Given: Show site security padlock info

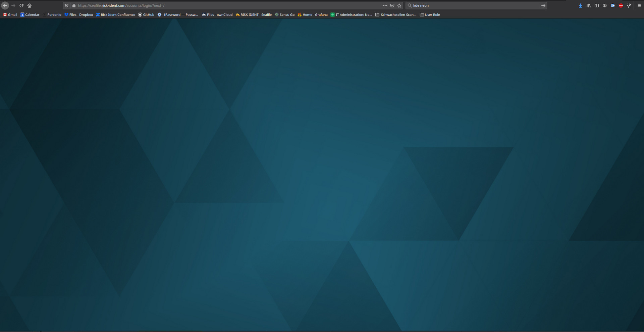Looking at the screenshot, I should [74, 5].
